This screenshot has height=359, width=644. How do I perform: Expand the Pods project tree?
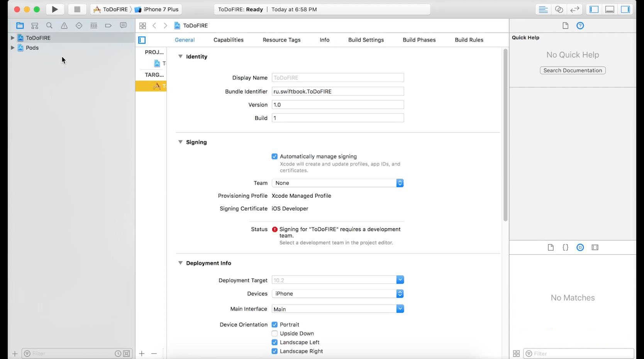coord(12,48)
